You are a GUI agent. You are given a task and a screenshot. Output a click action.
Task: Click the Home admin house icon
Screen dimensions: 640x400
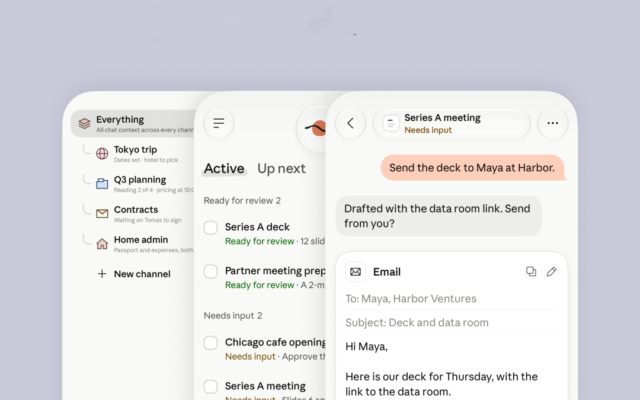point(102,244)
